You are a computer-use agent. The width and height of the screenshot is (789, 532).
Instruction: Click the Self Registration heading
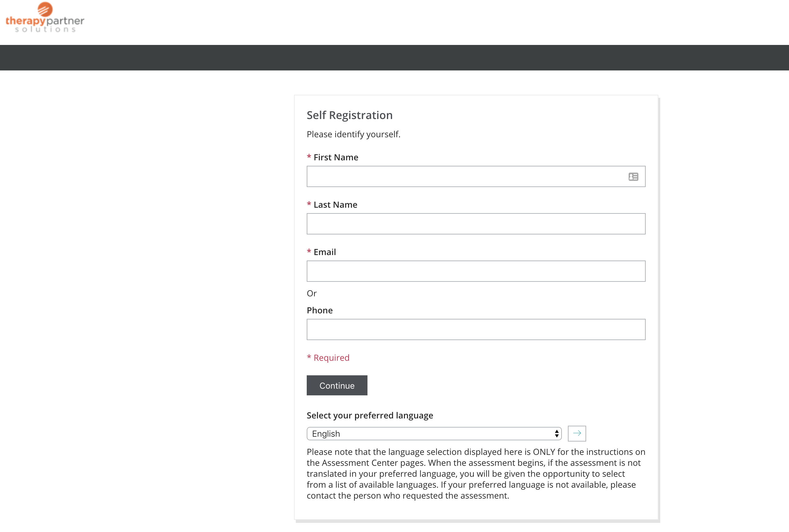(350, 115)
